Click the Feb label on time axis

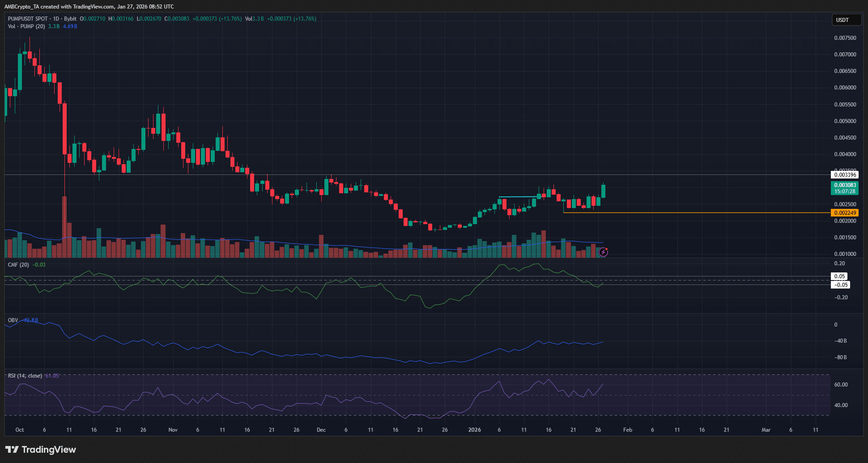(628, 430)
